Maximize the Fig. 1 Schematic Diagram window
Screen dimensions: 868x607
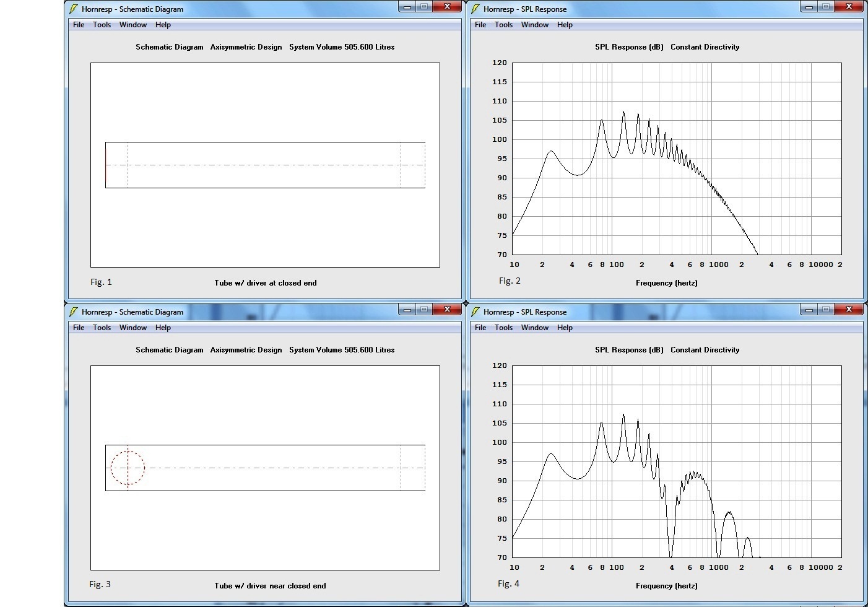click(423, 7)
